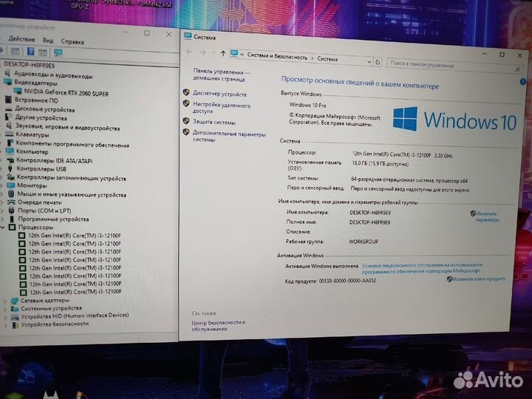This screenshot has width=532, height=399.
Task: Click the Видеоадаптеры category icon
Action: 8,82
